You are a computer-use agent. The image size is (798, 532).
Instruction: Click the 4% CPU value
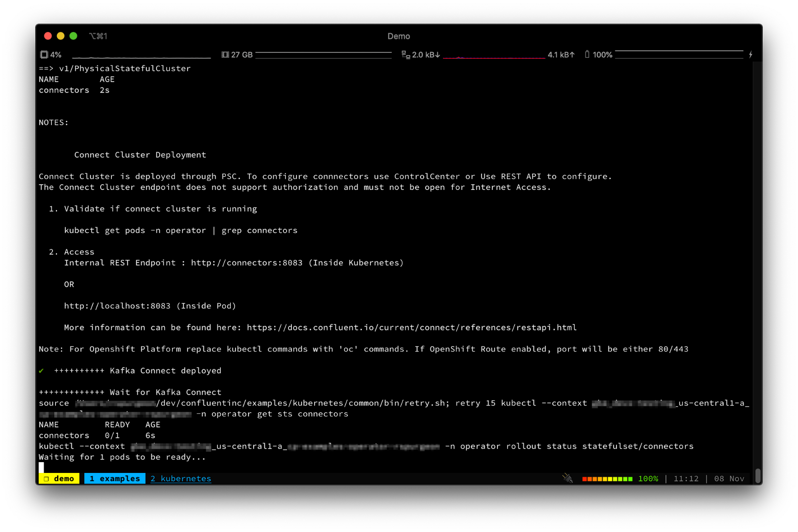(x=56, y=55)
